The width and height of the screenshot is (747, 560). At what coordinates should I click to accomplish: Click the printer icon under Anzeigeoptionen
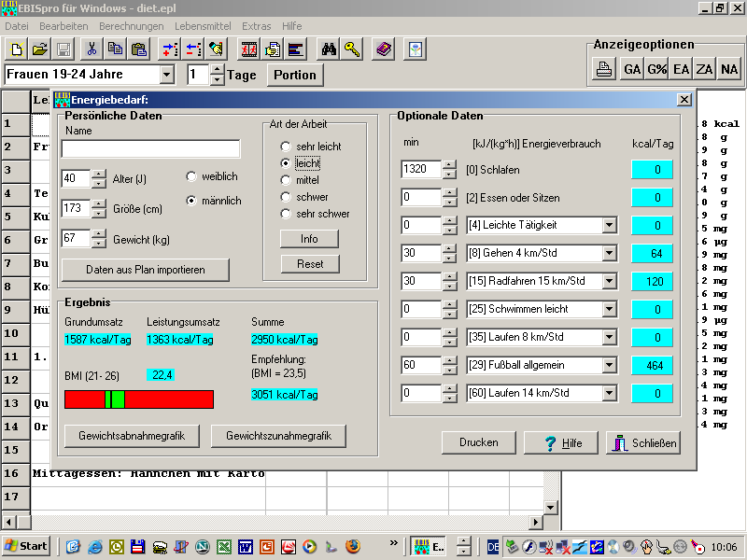coord(604,69)
